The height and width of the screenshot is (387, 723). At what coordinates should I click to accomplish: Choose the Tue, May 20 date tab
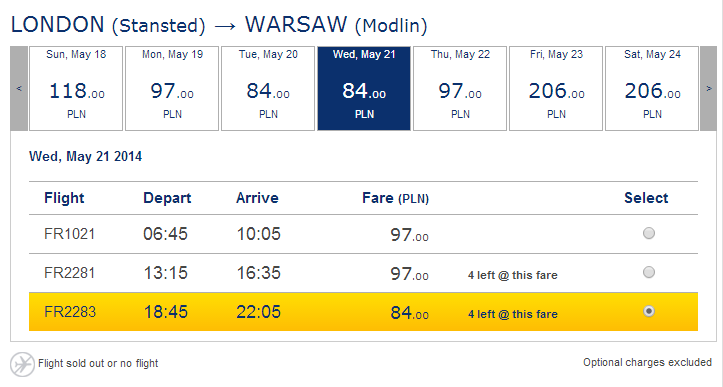point(268,88)
